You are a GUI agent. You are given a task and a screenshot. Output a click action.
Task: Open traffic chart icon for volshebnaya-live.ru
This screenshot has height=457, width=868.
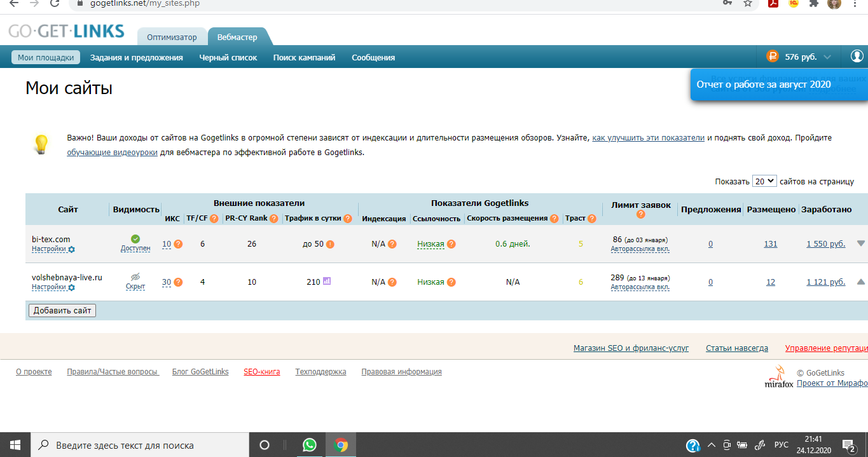pos(327,281)
